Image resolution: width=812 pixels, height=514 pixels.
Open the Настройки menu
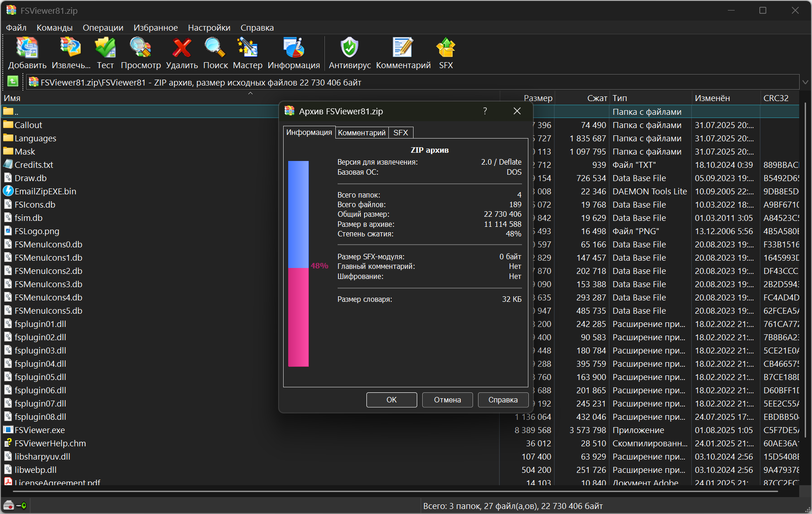209,28
